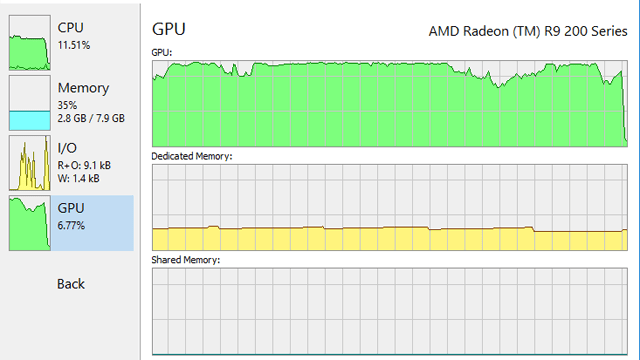Click the Memory usage mini graph thumbnail

coord(30,103)
